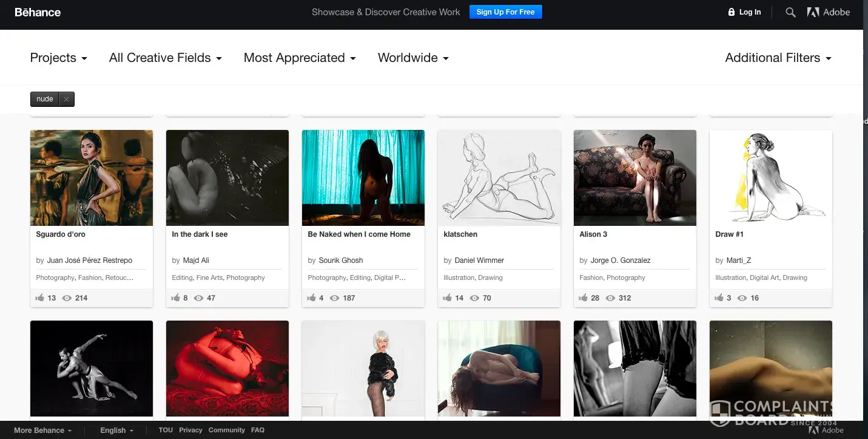The image size is (868, 439).
Task: Expand the Worldwide location dropdown
Action: point(413,58)
